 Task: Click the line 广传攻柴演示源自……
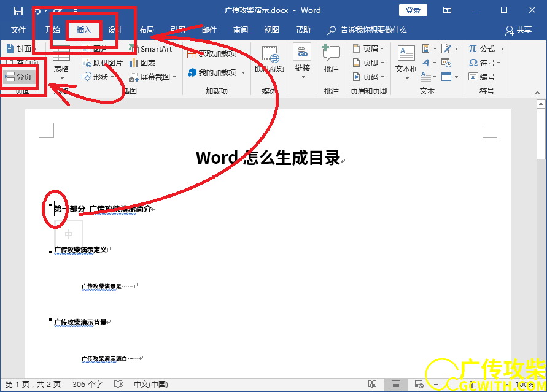click(111, 358)
